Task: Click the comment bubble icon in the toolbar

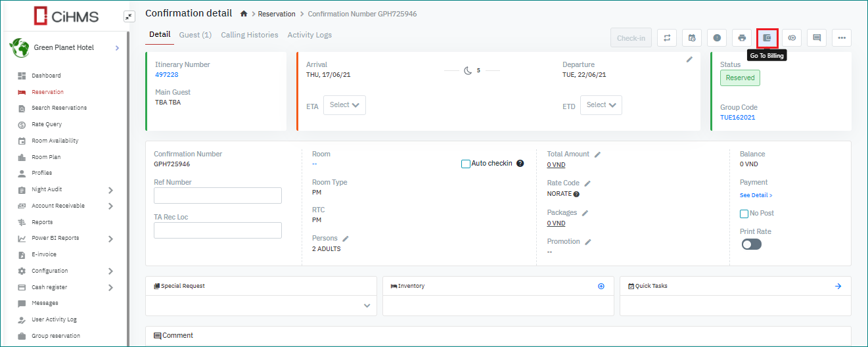Action: pyautogui.click(x=817, y=38)
